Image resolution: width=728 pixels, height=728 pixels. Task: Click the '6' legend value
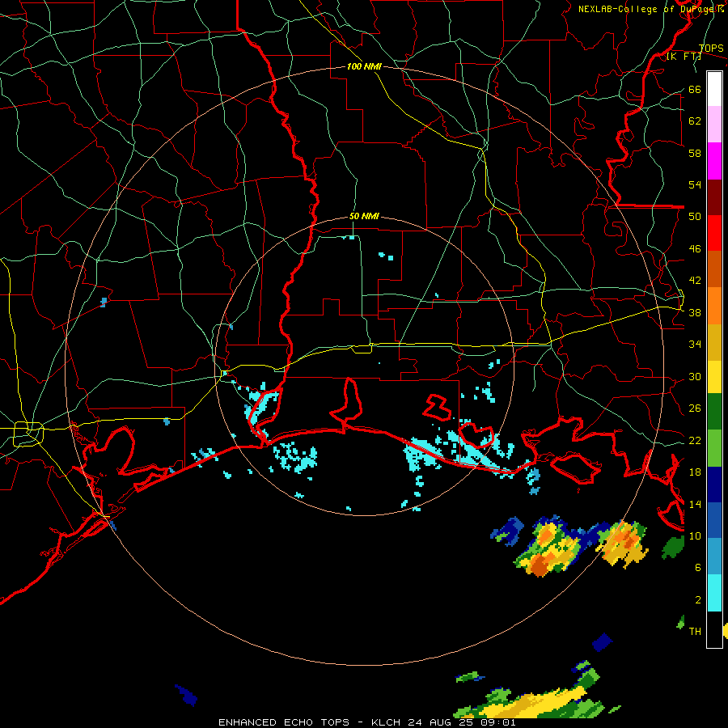click(x=698, y=568)
